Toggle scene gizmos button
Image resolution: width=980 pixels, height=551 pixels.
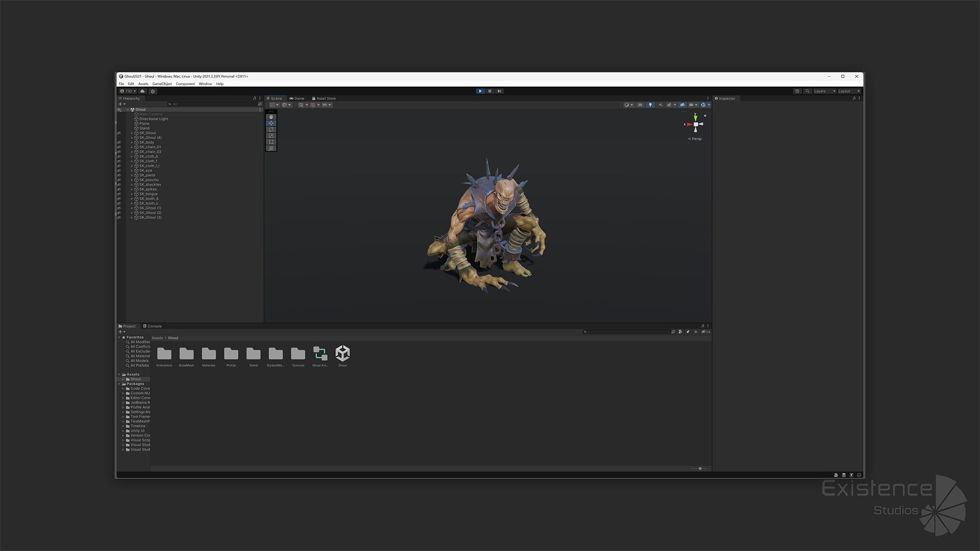coord(703,105)
